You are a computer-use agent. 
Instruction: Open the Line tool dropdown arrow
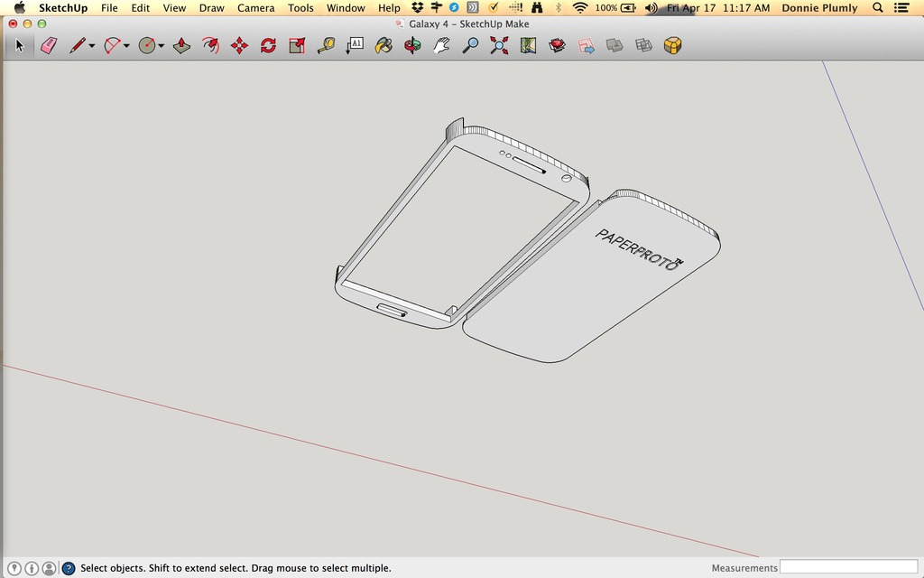(91, 44)
